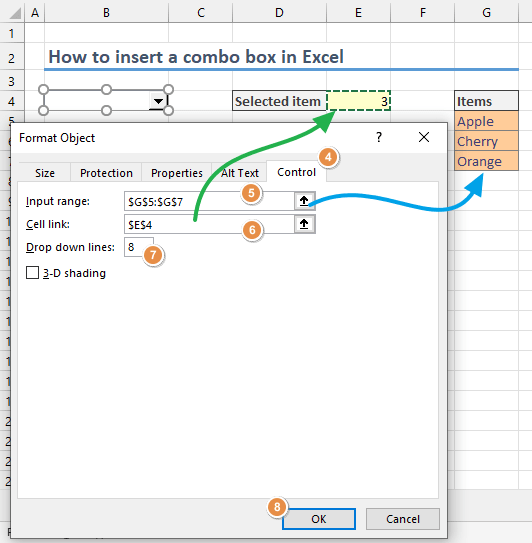Image resolution: width=532 pixels, height=543 pixels.
Task: Select row 2 header
Action: coord(12,57)
